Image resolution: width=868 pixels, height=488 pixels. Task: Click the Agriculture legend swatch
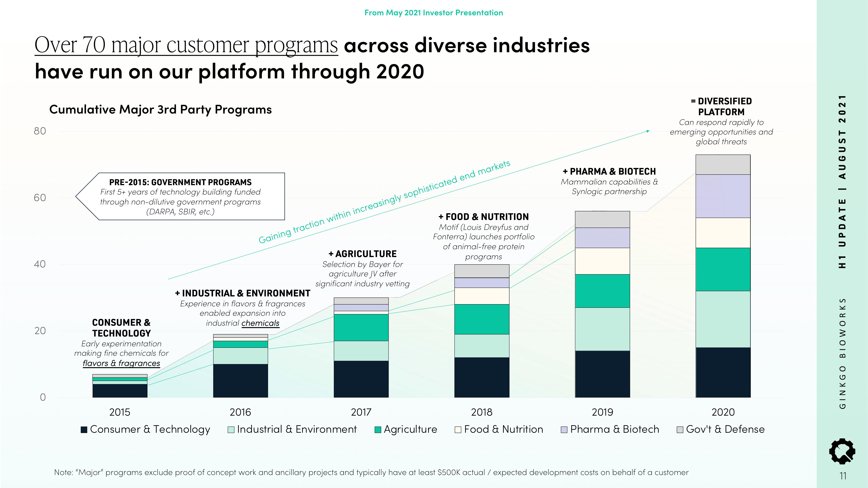[378, 430]
